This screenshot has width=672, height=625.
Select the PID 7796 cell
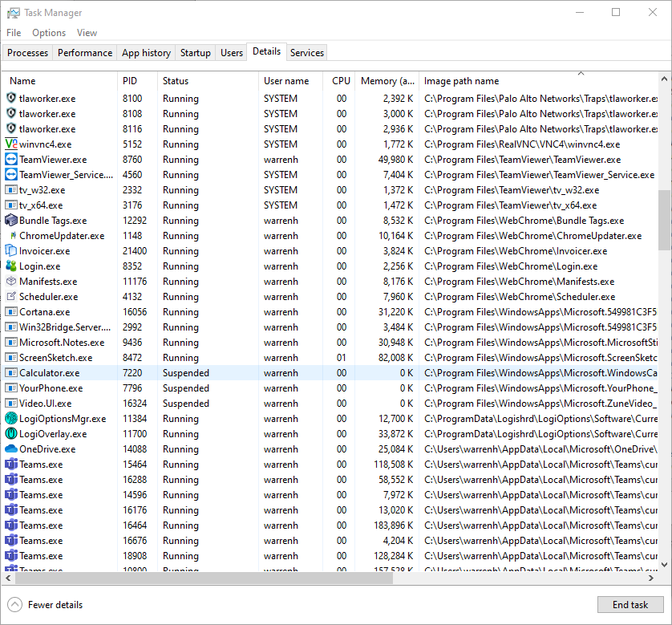point(132,388)
